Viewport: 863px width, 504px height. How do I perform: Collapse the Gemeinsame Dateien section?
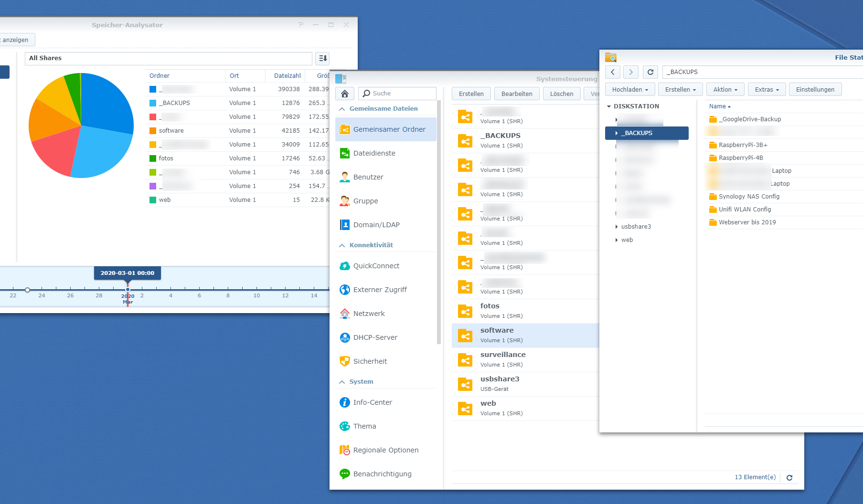coord(342,109)
